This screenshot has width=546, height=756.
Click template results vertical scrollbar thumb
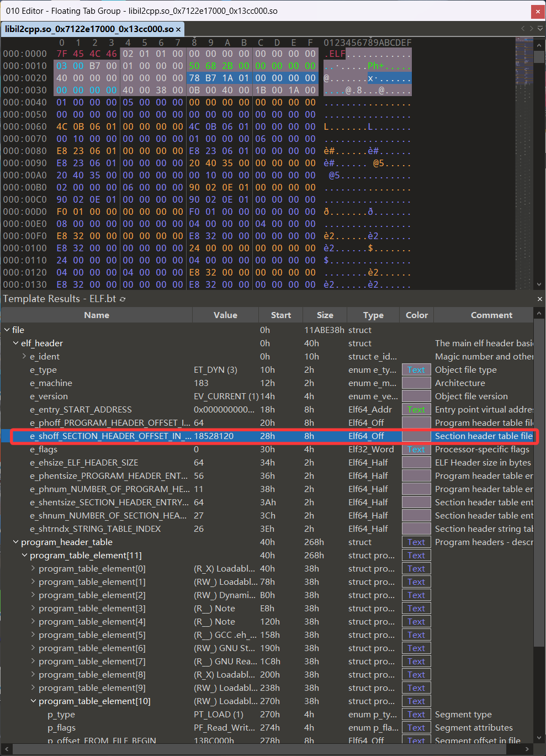point(539,484)
